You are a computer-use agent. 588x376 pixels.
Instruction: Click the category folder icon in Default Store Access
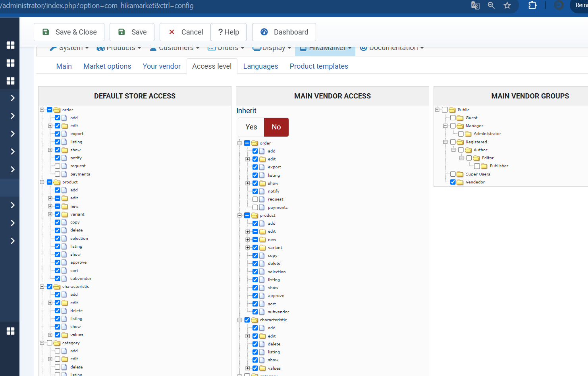(57, 343)
